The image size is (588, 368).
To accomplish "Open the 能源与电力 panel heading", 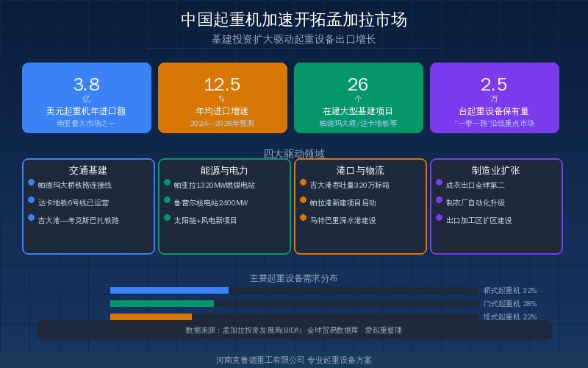I will (224, 171).
